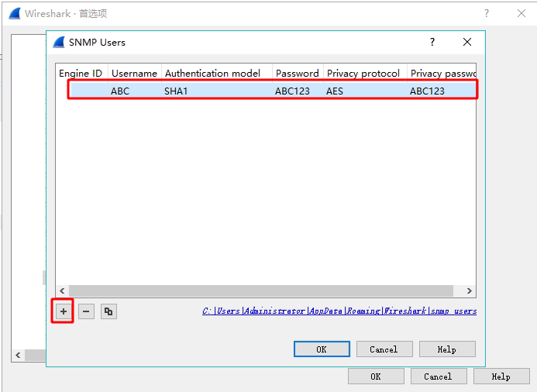The image size is (537, 392).
Task: Select the ABC username cell
Action: (135, 91)
